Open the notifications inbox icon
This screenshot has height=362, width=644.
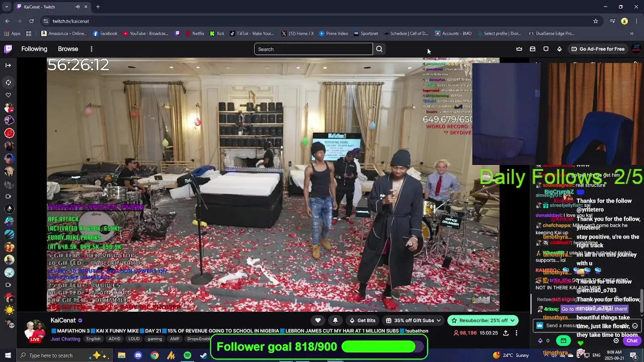coord(532,49)
